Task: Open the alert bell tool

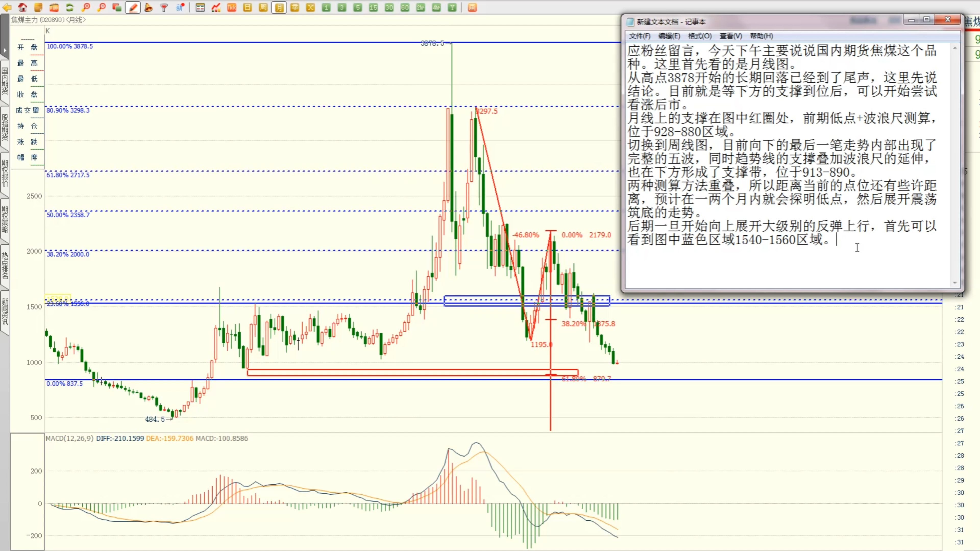Action: 148,7
